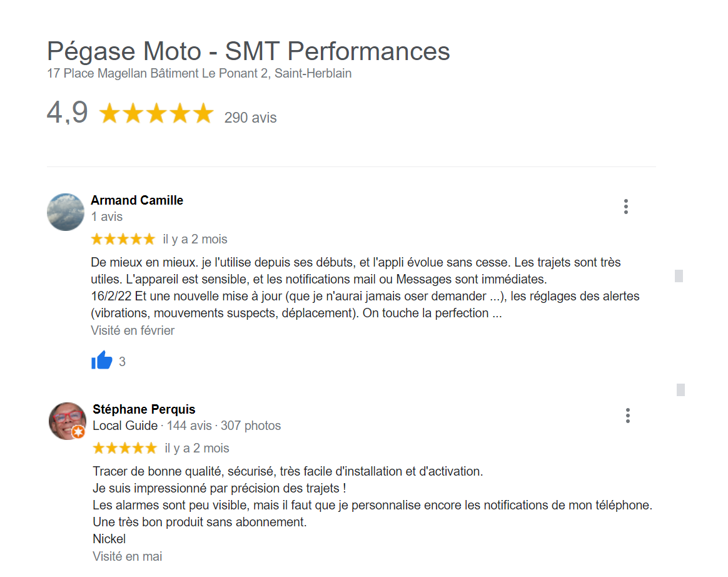Image resolution: width=728 pixels, height=577 pixels.
Task: Open Stéphane Perquis' profile picture
Action: (x=67, y=421)
